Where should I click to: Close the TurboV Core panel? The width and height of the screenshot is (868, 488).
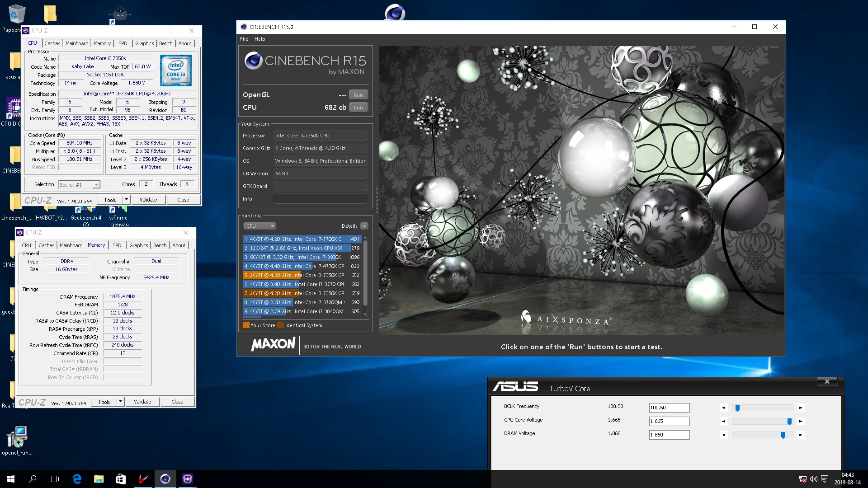(x=827, y=382)
